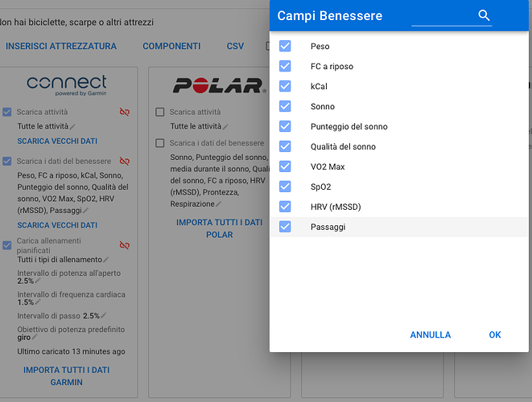
Task: Focus the Campi Benessere search field
Action: tap(444, 16)
